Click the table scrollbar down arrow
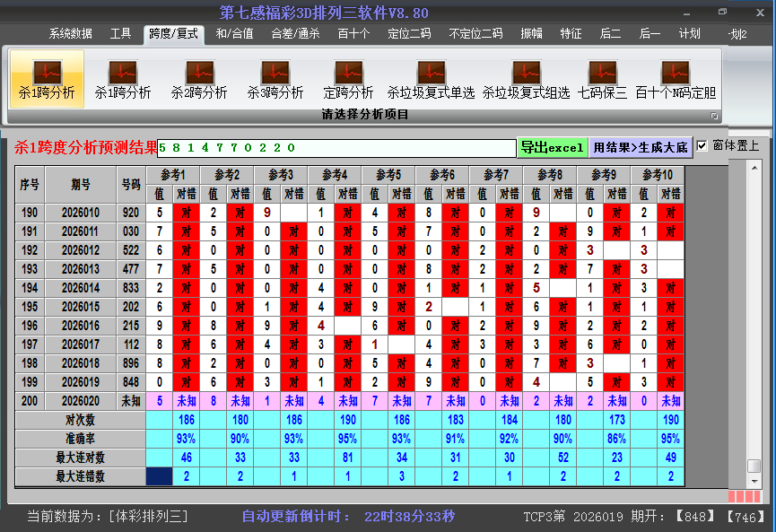Image resolution: width=776 pixels, height=532 pixels. click(754, 480)
